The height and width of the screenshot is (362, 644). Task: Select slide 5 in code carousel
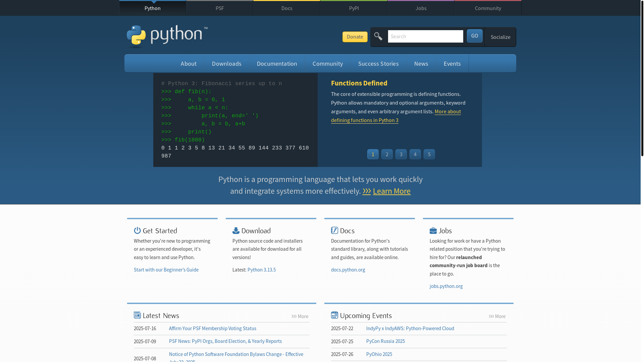pyautogui.click(x=429, y=154)
